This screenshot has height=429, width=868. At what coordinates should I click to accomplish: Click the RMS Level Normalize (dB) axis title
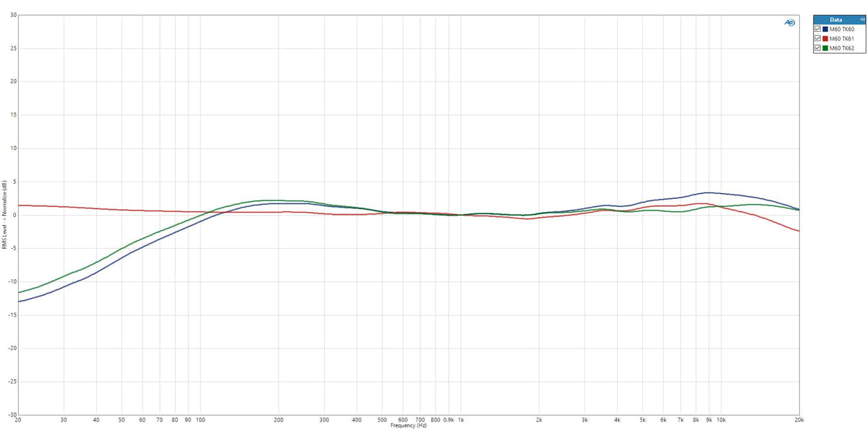point(4,215)
